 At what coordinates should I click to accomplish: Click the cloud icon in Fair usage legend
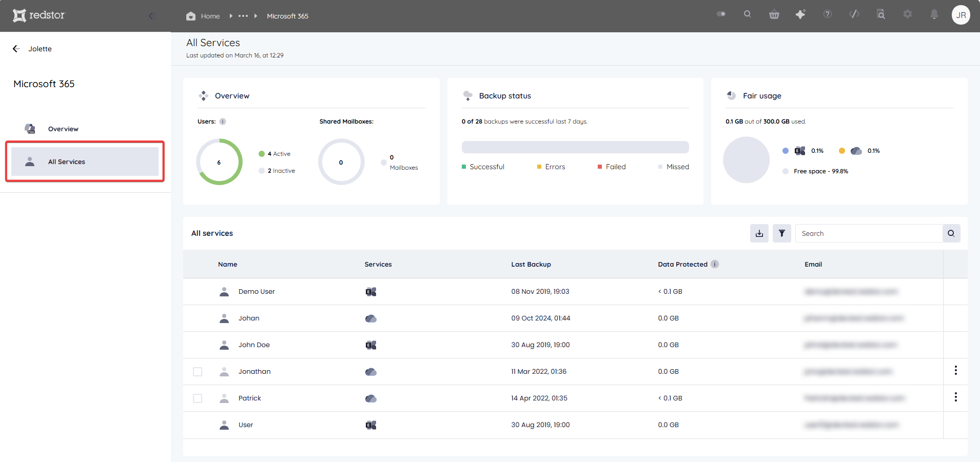856,151
